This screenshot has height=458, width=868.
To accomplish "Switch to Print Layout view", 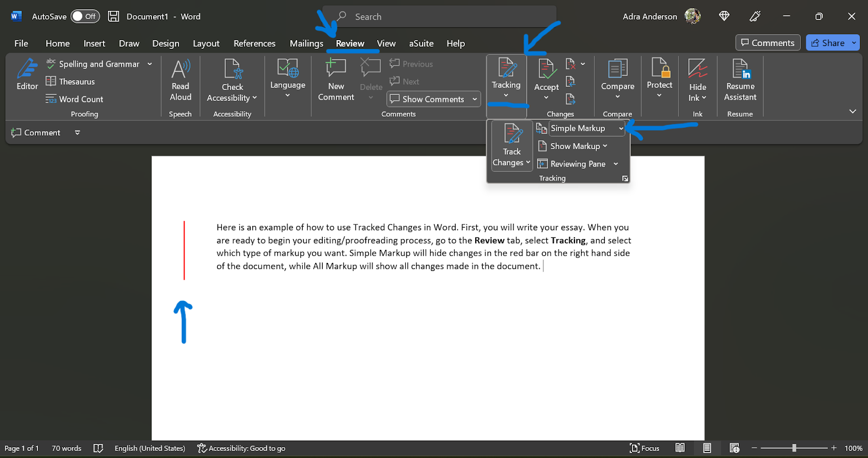I will [x=707, y=448].
